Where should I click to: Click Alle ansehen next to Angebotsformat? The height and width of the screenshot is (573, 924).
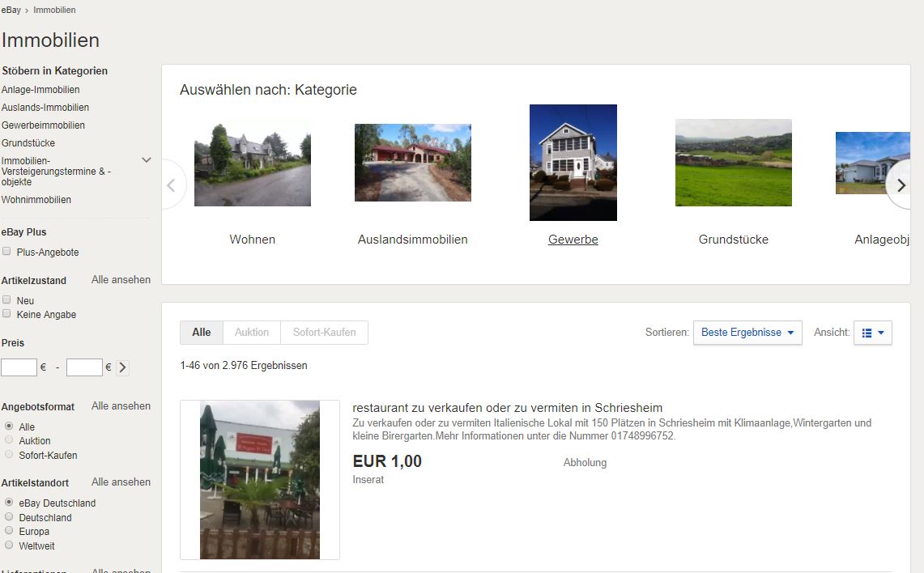(x=121, y=405)
